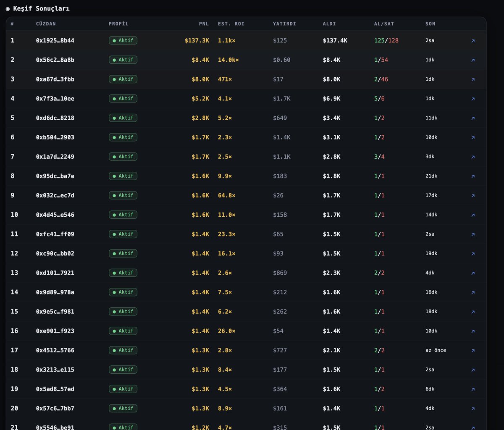Click Aktif badge for wallet 0x56c2…8a8b

123,60
